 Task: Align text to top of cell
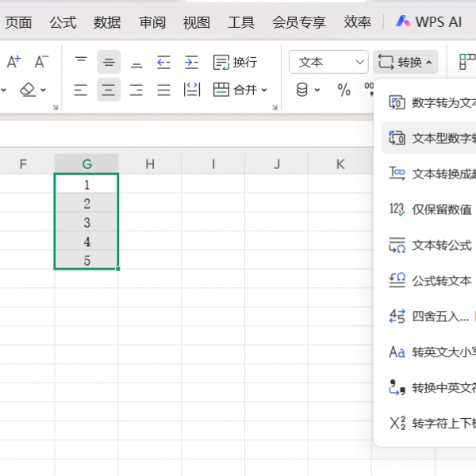(x=81, y=62)
